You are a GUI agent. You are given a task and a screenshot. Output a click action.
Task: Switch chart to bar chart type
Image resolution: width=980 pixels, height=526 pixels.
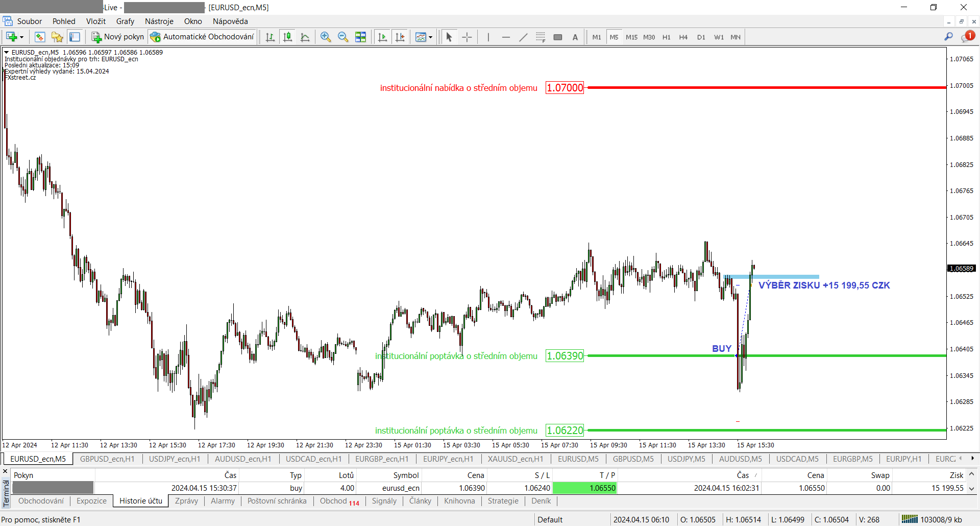[x=270, y=37]
